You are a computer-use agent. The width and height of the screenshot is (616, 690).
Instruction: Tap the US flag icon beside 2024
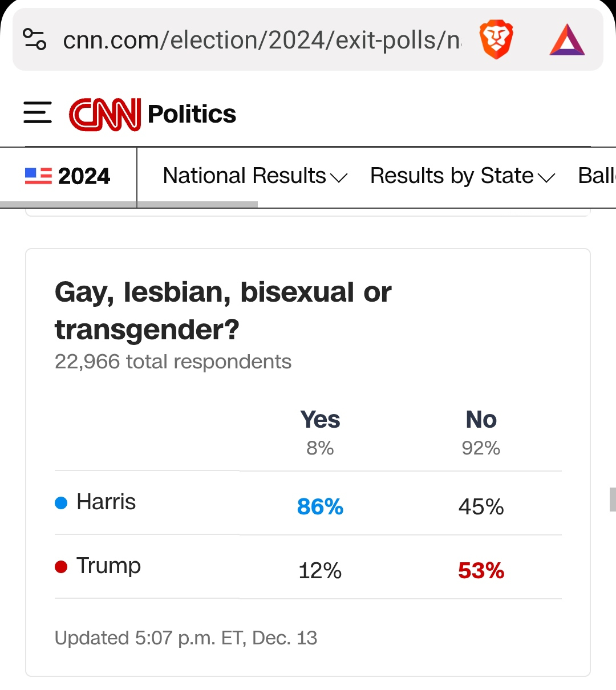38,176
